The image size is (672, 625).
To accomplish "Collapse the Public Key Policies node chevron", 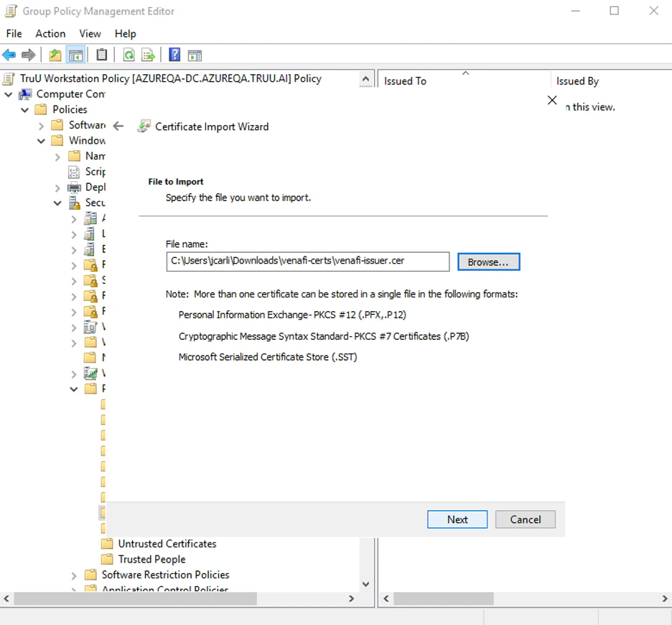I will [74, 389].
